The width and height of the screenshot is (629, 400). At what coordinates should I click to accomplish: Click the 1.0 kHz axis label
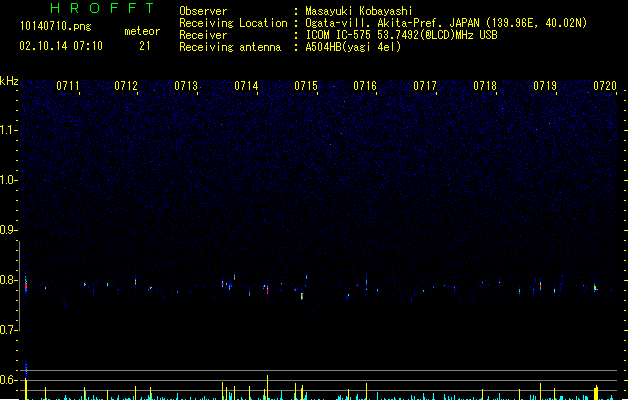click(x=8, y=180)
